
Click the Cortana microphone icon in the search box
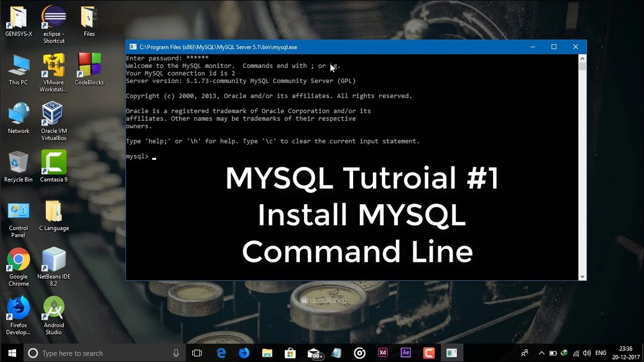pyautogui.click(x=176, y=353)
